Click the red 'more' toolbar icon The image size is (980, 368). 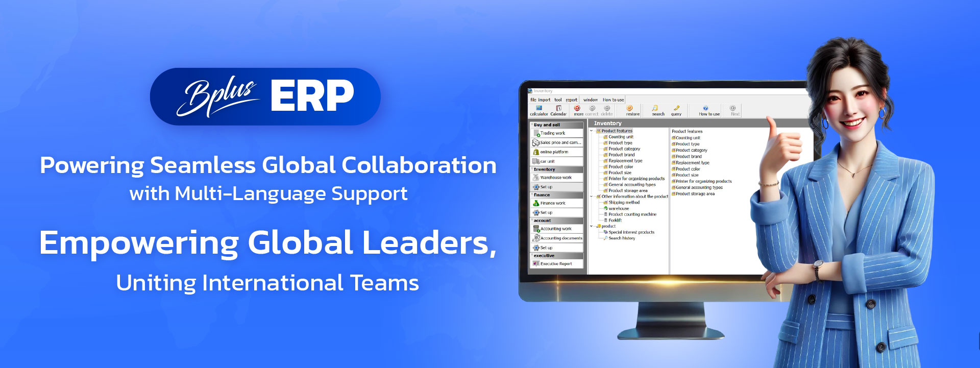[577, 108]
